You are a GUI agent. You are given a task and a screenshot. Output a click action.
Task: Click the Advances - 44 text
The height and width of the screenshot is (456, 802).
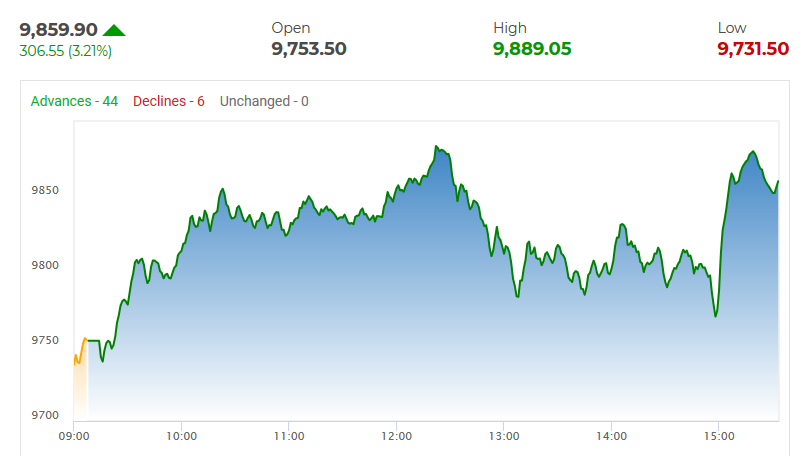pos(75,101)
